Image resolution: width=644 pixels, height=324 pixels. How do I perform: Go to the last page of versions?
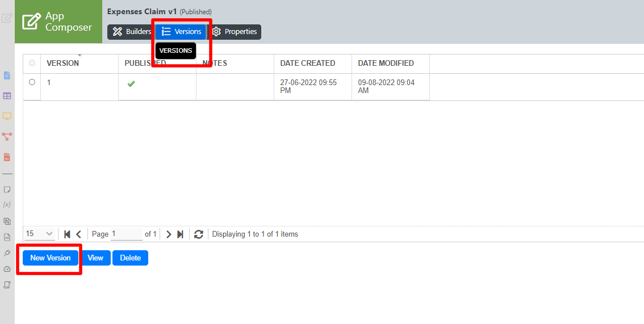click(180, 234)
